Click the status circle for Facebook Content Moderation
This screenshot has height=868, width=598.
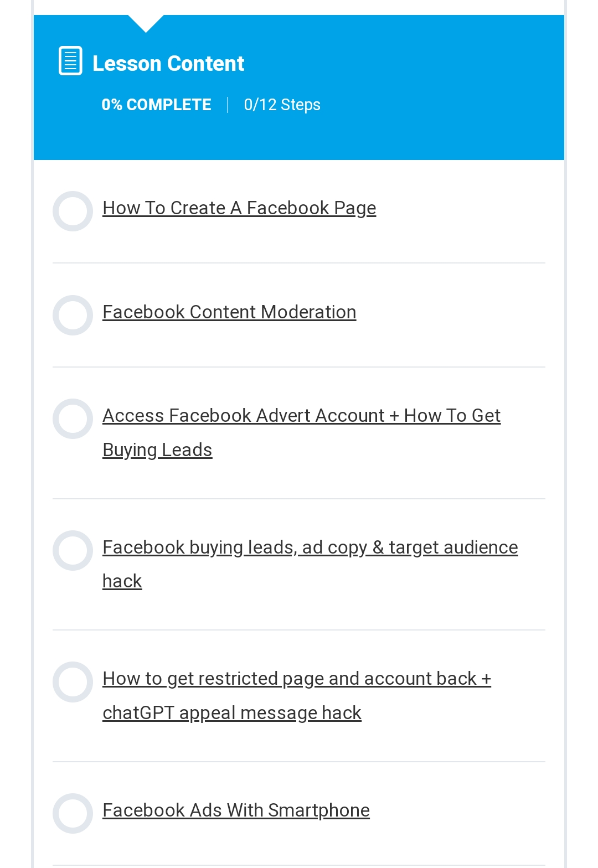coord(73,315)
